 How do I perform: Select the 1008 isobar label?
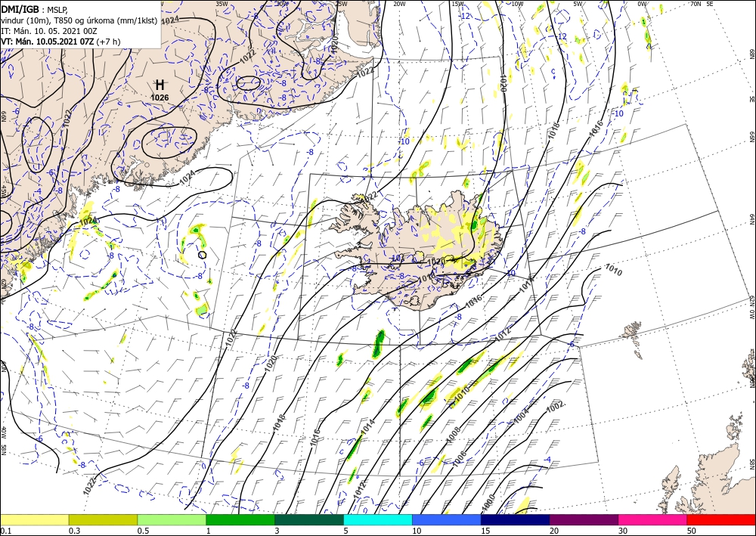(x=454, y=434)
